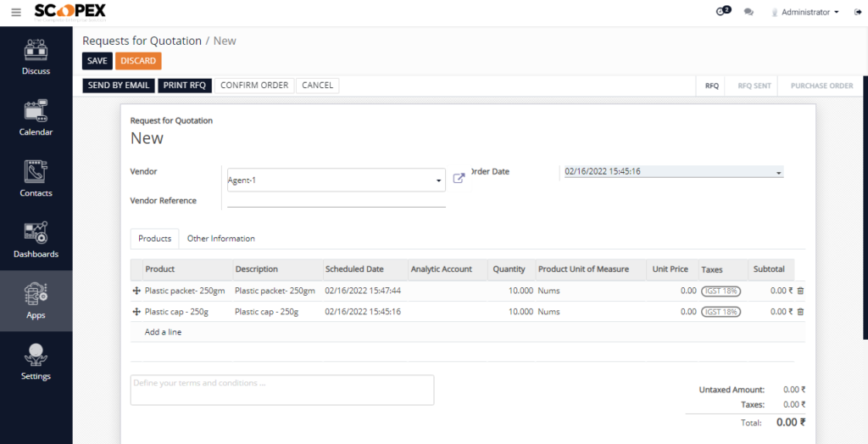Click the CONFIRM ORDER button

pos(254,86)
